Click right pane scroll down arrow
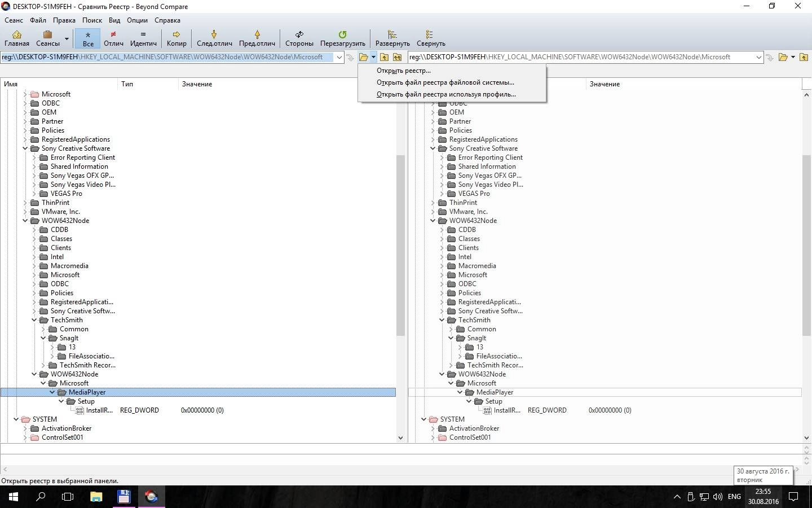The width and height of the screenshot is (812, 508). coord(806,437)
